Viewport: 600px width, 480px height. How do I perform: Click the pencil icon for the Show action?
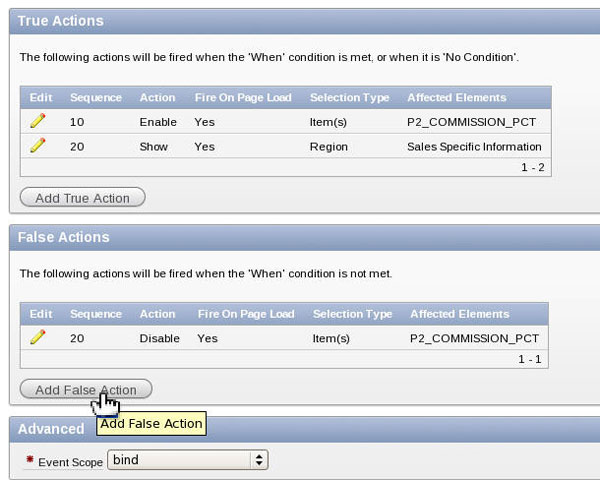pos(38,146)
